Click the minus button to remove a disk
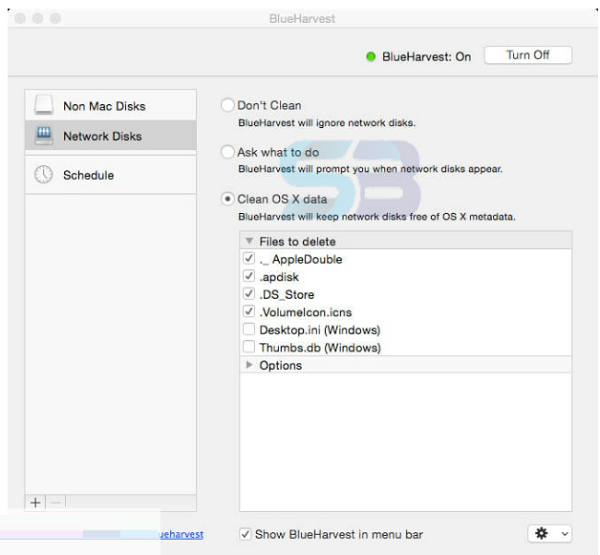 point(56,502)
